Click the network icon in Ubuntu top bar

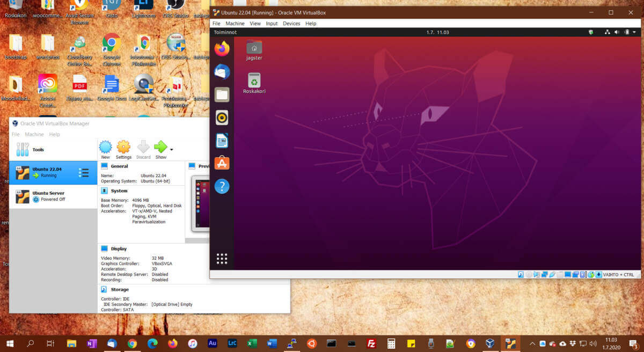607,32
